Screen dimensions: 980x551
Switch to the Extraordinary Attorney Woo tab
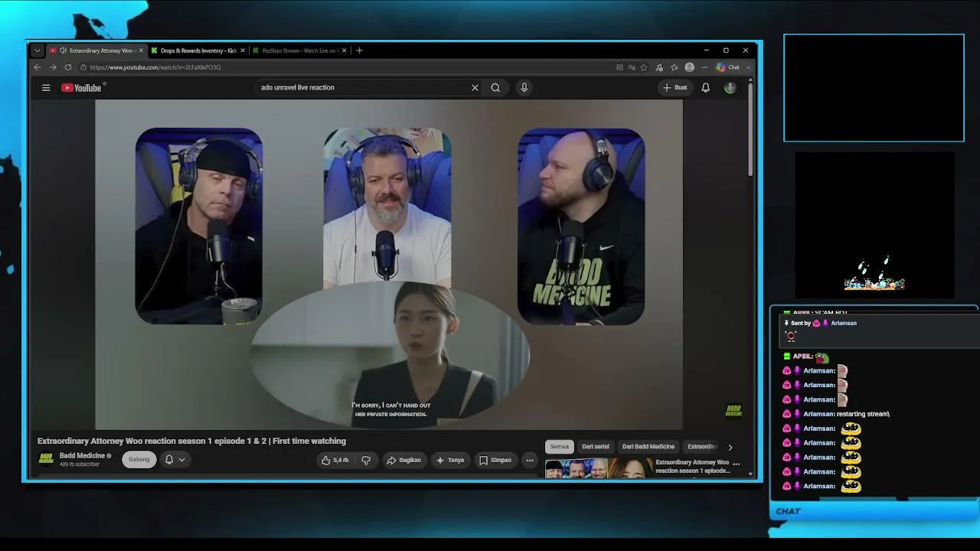tap(97, 51)
